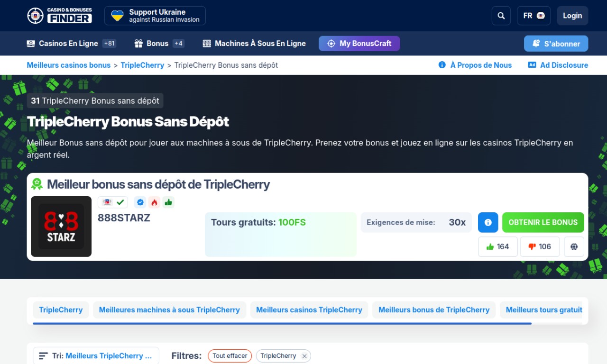Open Casinos En Ligne menu

click(x=71, y=44)
